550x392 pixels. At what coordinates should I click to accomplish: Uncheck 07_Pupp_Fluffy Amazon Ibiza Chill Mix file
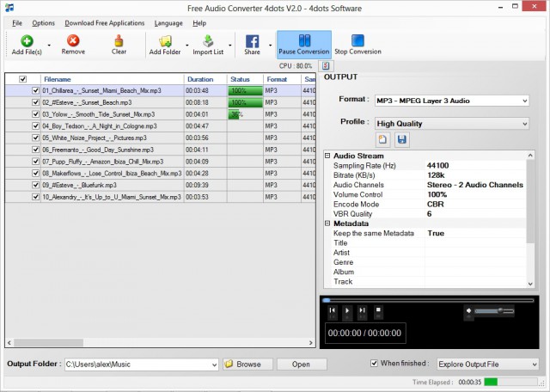pos(35,162)
